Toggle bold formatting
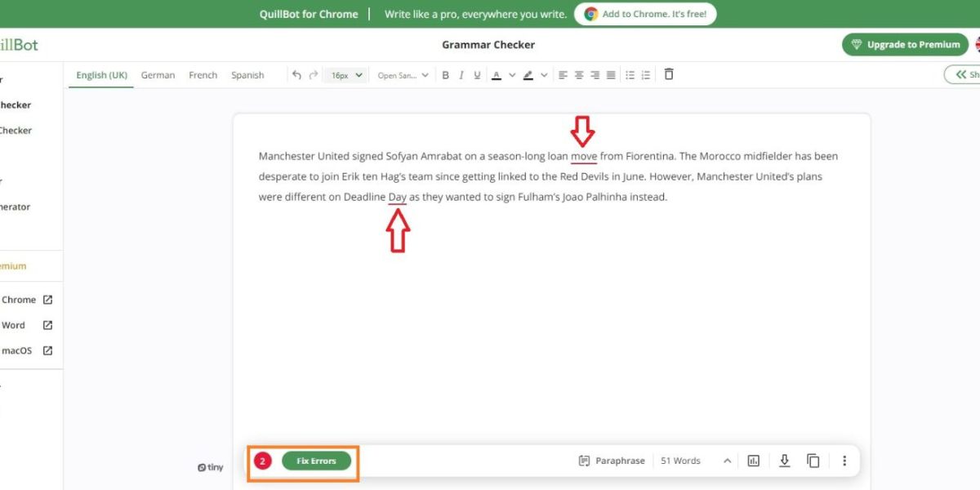Screen dimensions: 980x490 [445, 75]
